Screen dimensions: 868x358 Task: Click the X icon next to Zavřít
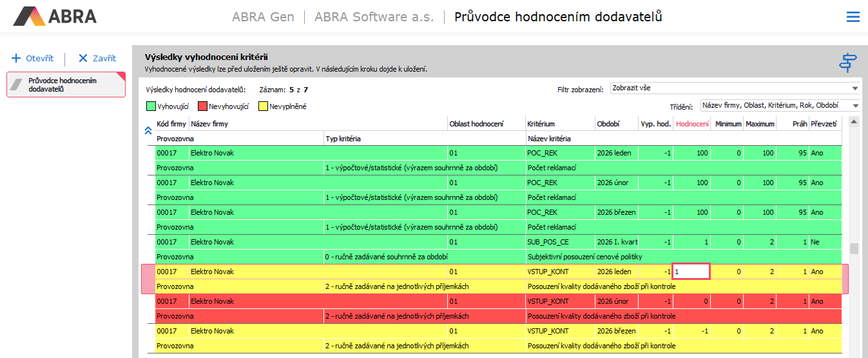(82, 58)
